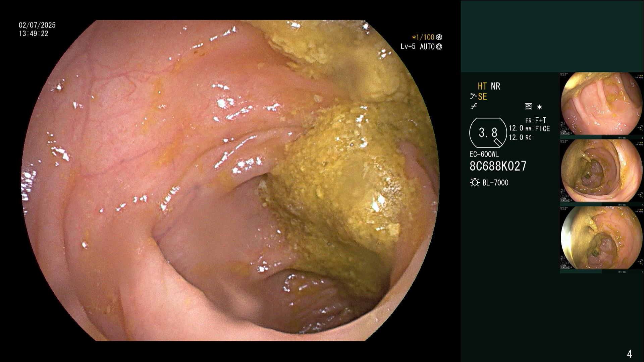644x362 pixels.
Task: Click the tone curve icon below SE
Action: [x=474, y=107]
